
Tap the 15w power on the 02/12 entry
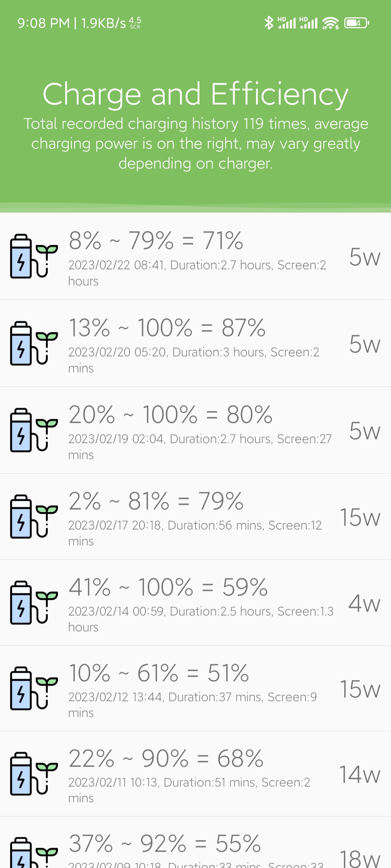360,689
